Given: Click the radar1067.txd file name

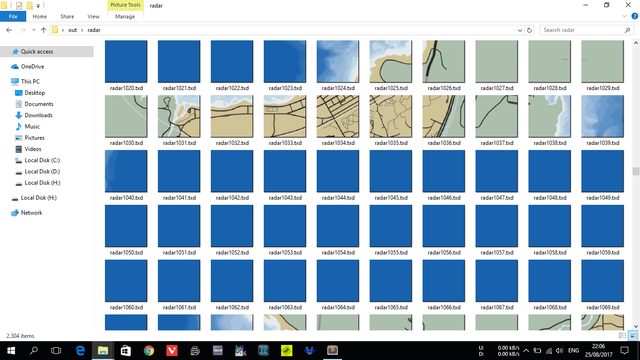Looking at the screenshot, I should (497, 308).
